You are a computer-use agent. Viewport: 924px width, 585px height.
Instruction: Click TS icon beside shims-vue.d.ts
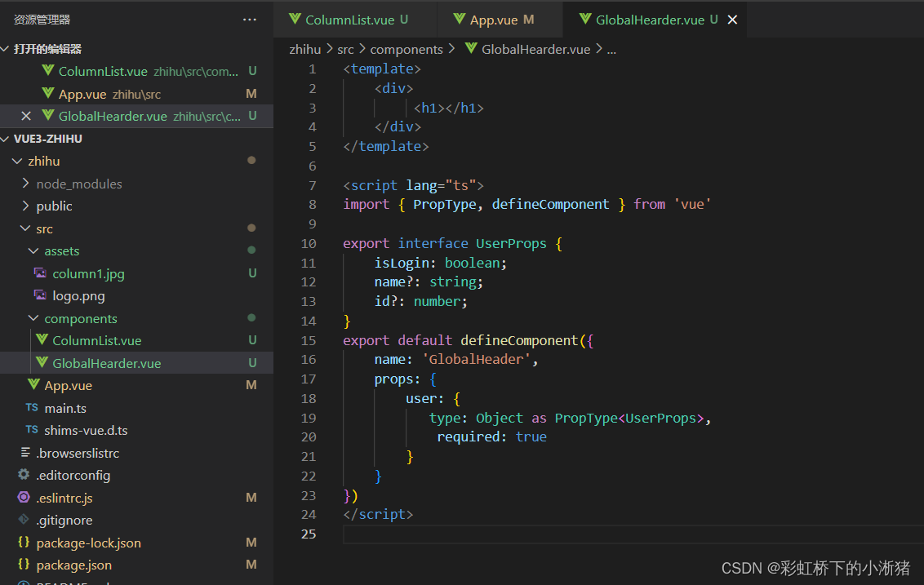coord(32,430)
